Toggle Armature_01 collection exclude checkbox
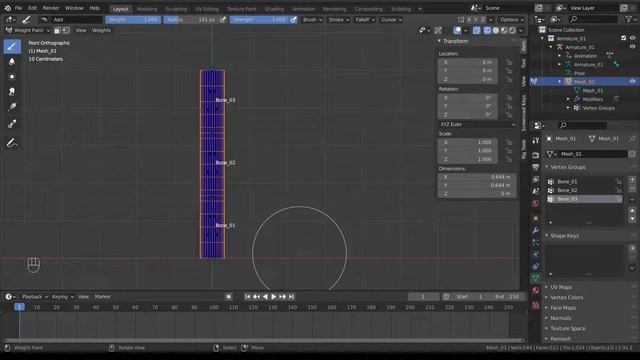The height and width of the screenshot is (360, 640). tap(623, 38)
